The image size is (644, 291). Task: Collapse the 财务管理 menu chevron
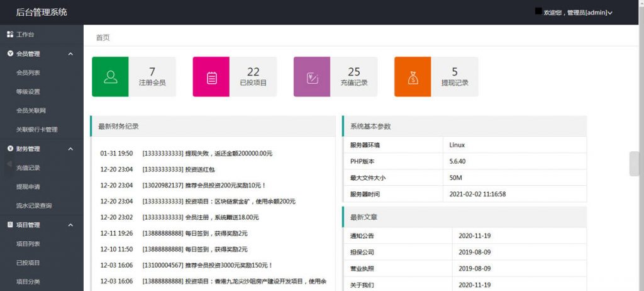click(70, 149)
